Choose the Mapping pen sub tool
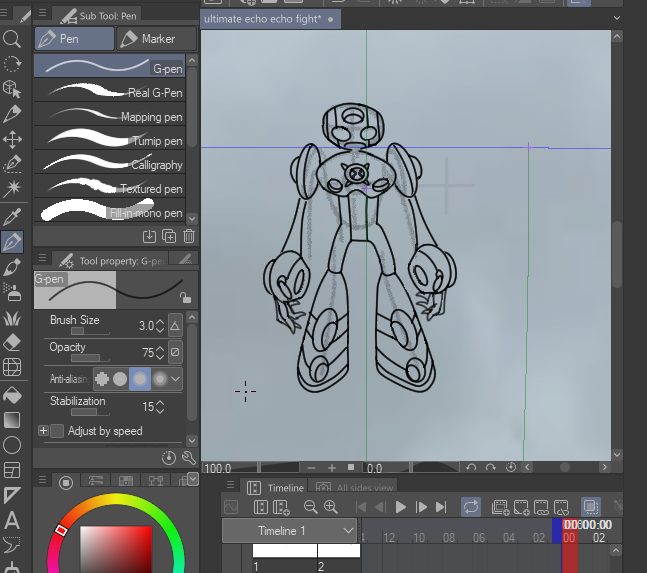This screenshot has height=573, width=647. point(109,115)
